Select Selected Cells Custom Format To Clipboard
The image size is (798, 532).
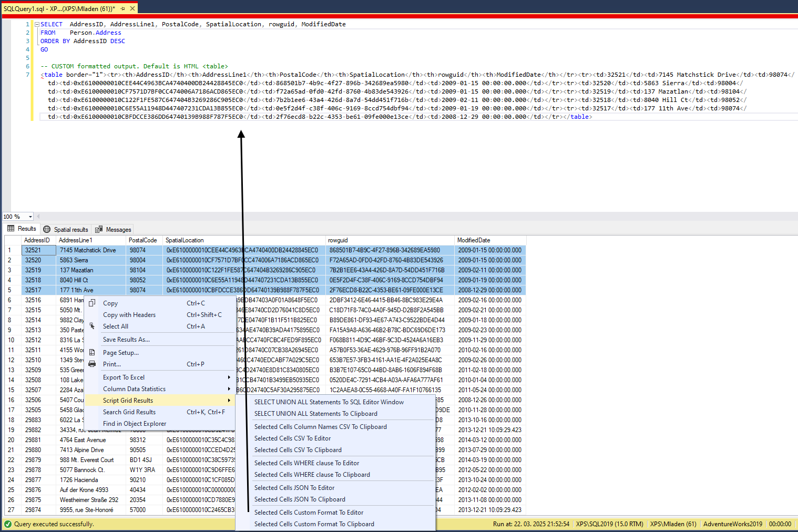(x=335, y=524)
